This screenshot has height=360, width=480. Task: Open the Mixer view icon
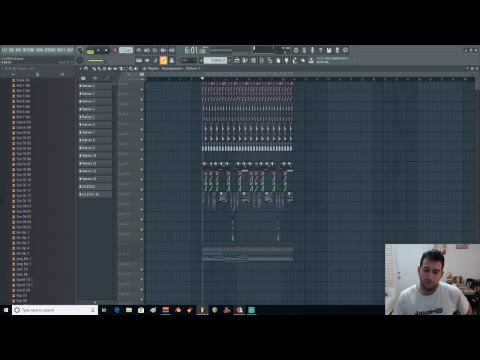[262, 60]
